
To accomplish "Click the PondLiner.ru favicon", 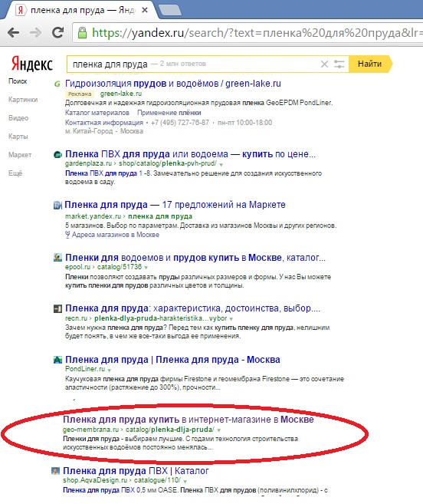I will point(57,360).
